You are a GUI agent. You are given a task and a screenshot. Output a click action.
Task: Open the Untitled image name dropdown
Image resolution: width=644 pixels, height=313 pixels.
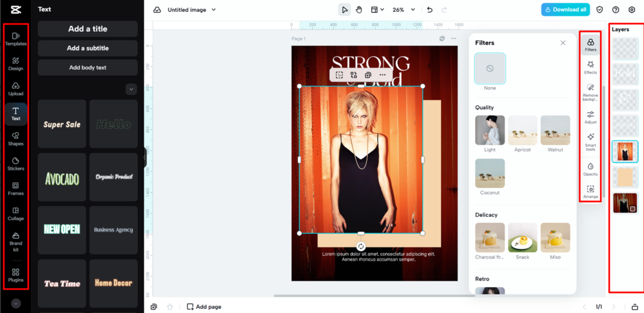[214, 10]
